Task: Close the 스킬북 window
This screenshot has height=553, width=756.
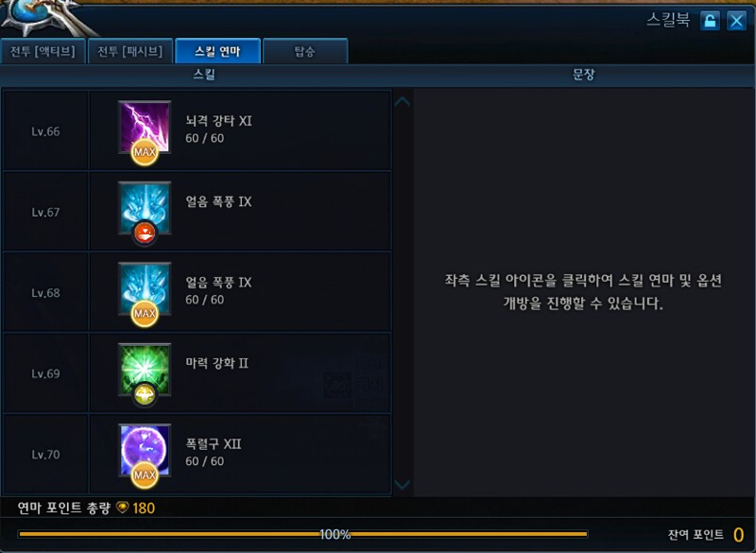Action: pos(736,21)
